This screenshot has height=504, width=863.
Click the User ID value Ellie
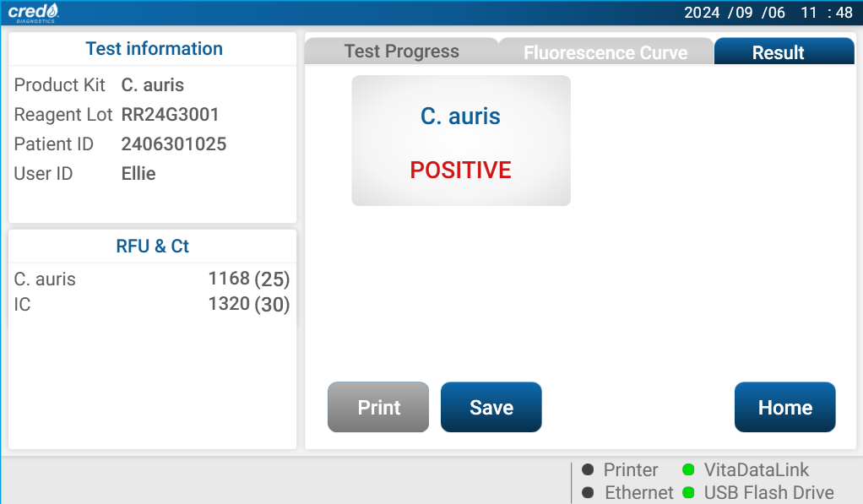pos(138,174)
